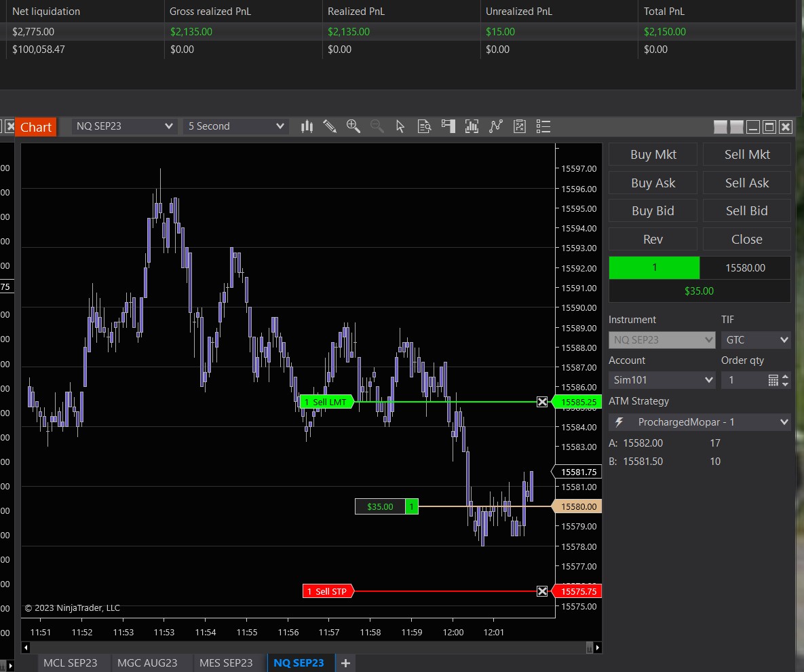Viewport: 804px width, 672px height.
Task: Open the chart style bars icon
Action: coord(307,126)
